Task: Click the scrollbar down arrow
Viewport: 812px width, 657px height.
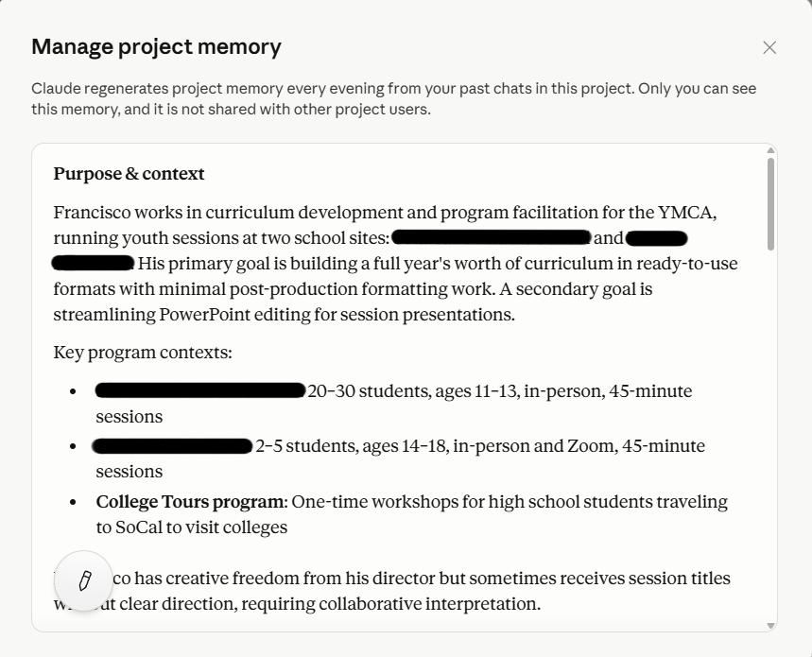Action: 770,626
